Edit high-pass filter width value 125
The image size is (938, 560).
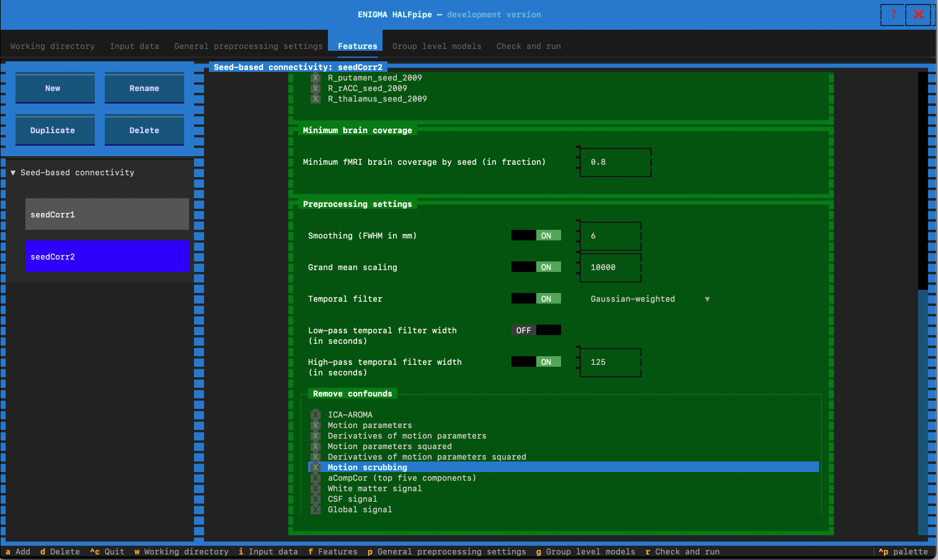coord(611,362)
